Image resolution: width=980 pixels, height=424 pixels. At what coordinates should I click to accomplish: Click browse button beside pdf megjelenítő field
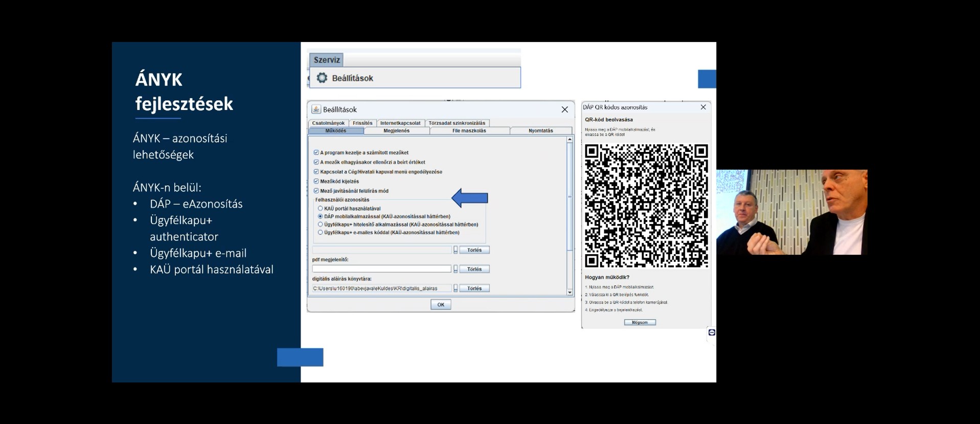tap(455, 269)
